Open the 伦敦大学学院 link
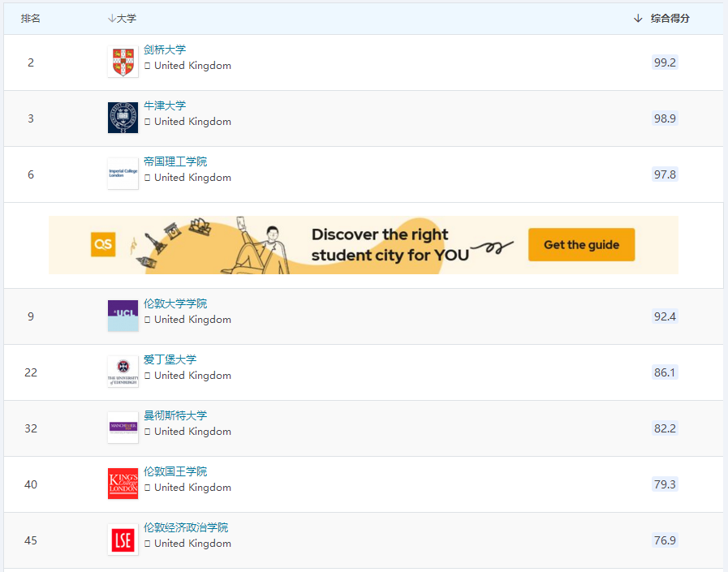 tap(175, 303)
